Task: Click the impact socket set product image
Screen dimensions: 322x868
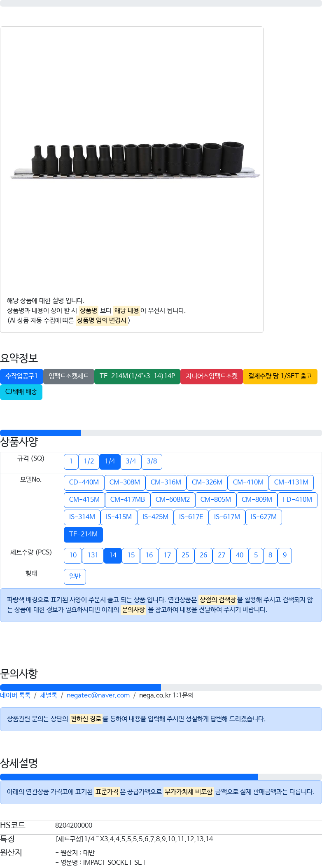Action: click(135, 159)
